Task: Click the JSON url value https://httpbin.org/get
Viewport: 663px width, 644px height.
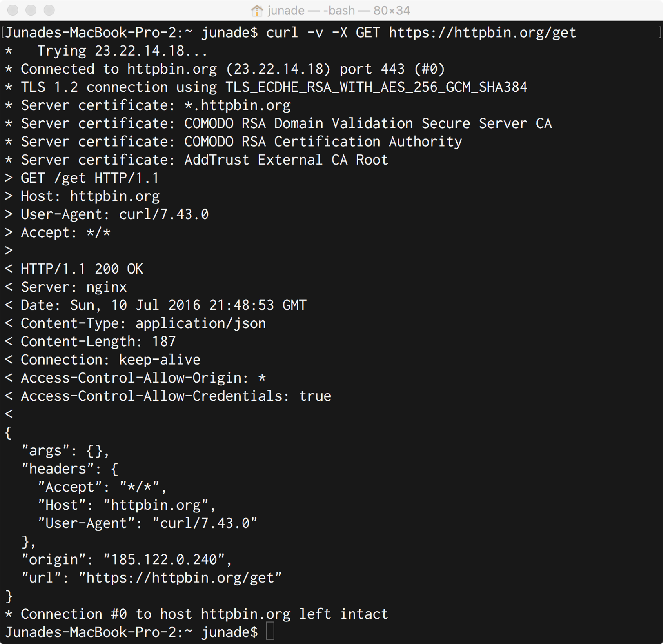Action: (180, 578)
